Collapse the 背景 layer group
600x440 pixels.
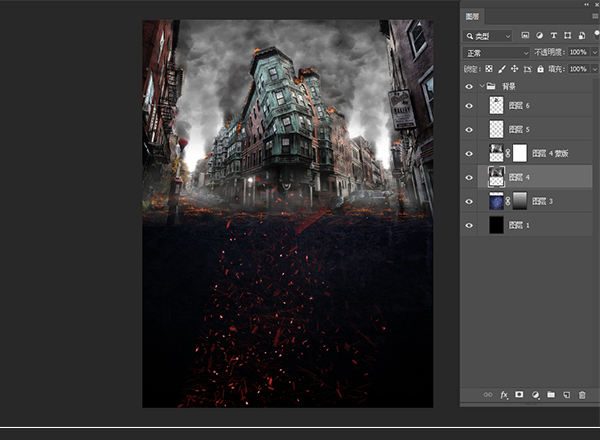click(x=481, y=87)
